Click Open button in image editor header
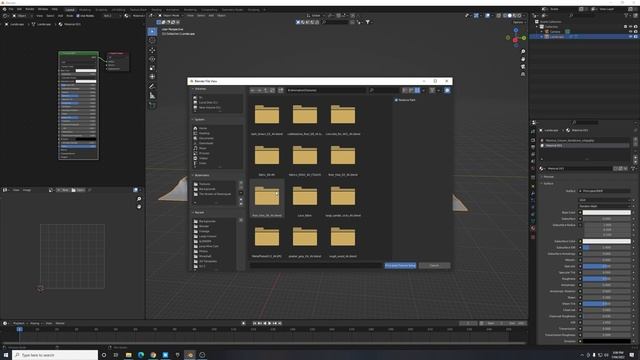 pos(79,190)
